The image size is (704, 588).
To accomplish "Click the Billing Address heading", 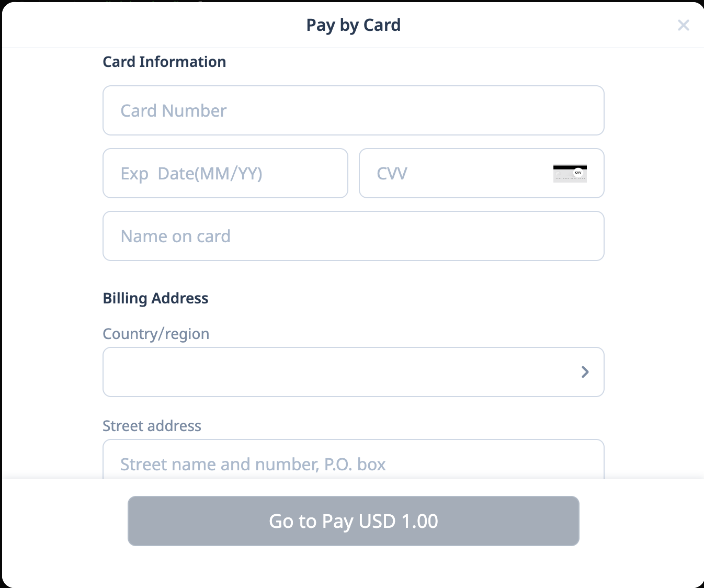I will point(155,298).
